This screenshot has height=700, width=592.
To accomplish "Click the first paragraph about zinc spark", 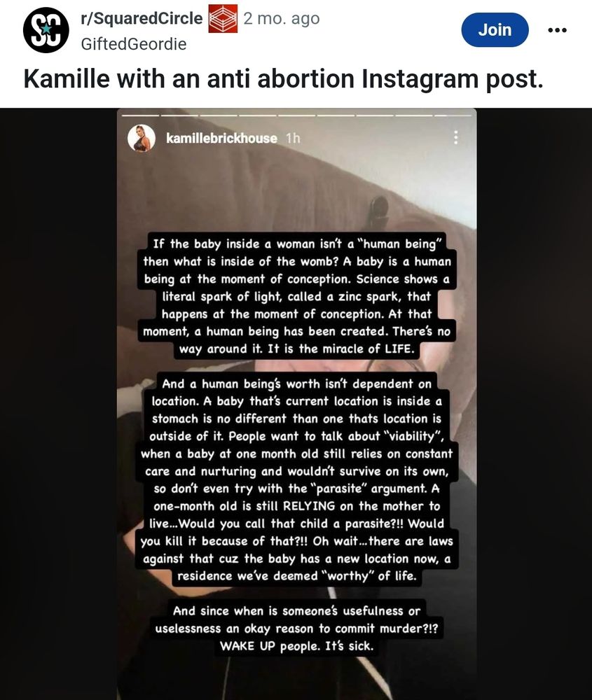I will 296,296.
